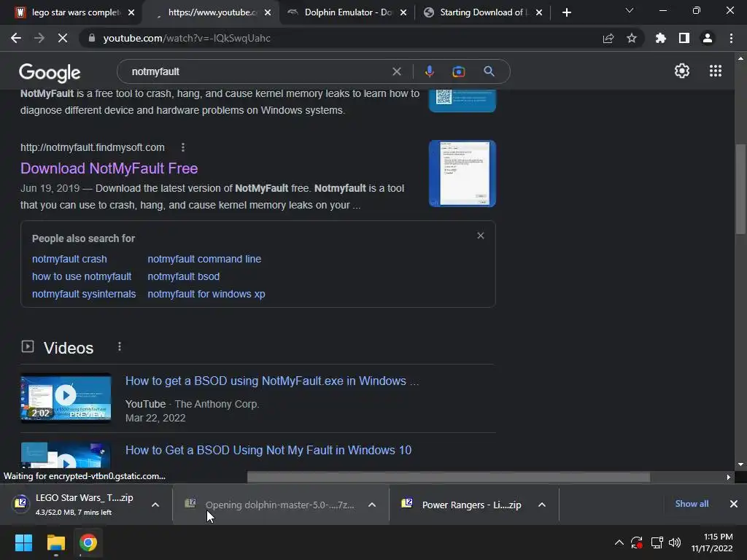Image resolution: width=747 pixels, height=560 pixels.
Task: Open the Not My Fault Windows 10 video
Action: pyautogui.click(x=268, y=451)
